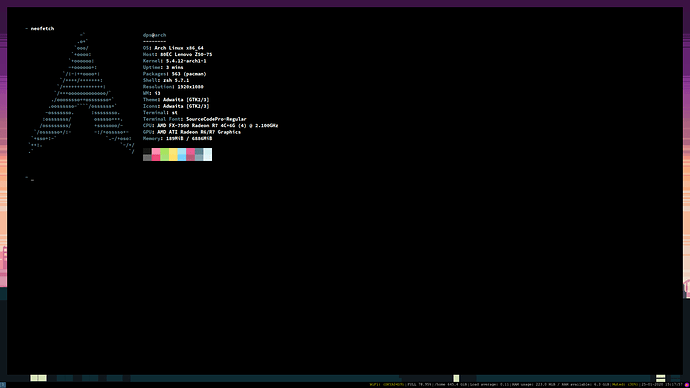This screenshot has height=388, width=690.
Task: Click the green neofetch color block
Action: (165, 154)
